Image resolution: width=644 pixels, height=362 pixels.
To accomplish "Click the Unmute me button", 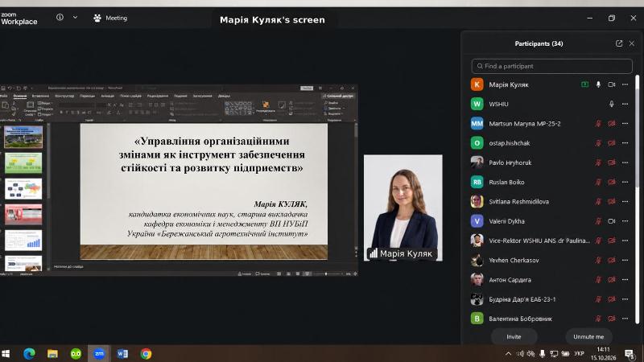I will pos(588,336).
